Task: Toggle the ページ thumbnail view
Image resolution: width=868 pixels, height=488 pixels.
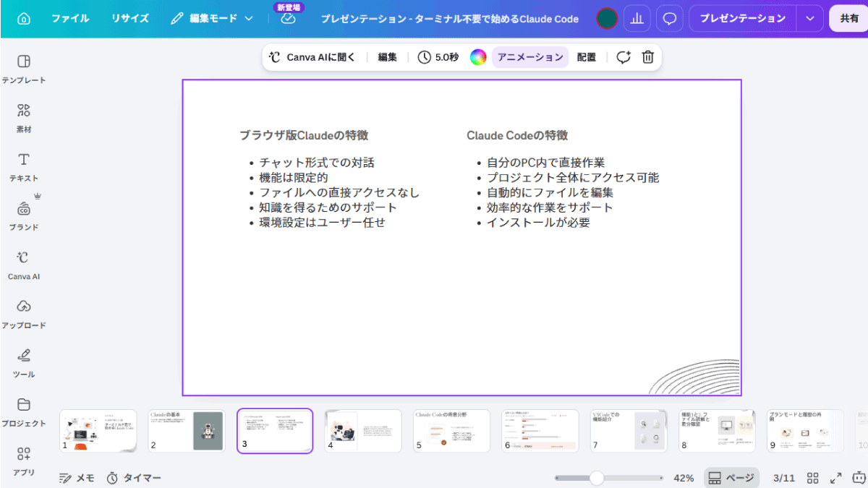Action: (731, 478)
